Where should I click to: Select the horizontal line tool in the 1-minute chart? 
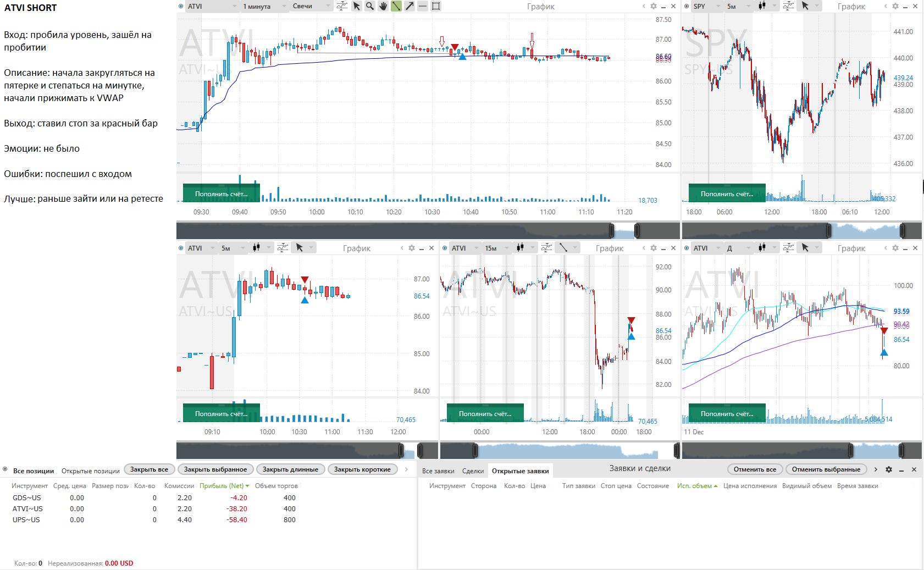click(x=423, y=6)
